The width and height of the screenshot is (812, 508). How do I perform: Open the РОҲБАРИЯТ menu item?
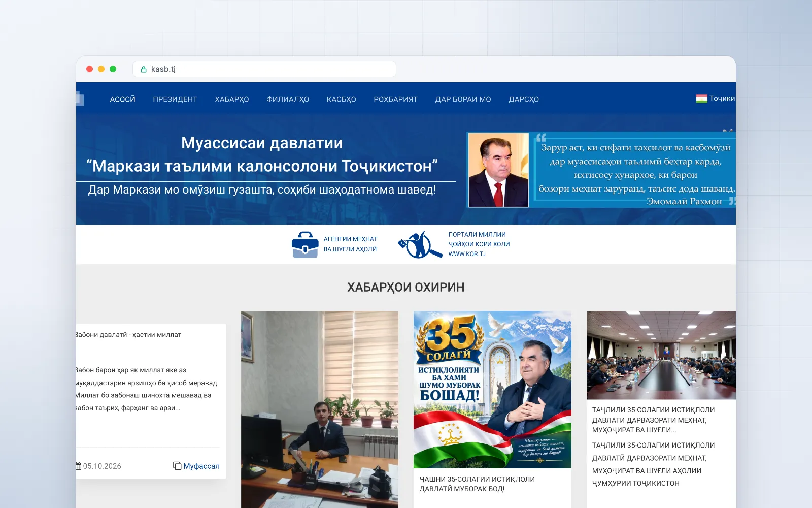[x=396, y=99]
